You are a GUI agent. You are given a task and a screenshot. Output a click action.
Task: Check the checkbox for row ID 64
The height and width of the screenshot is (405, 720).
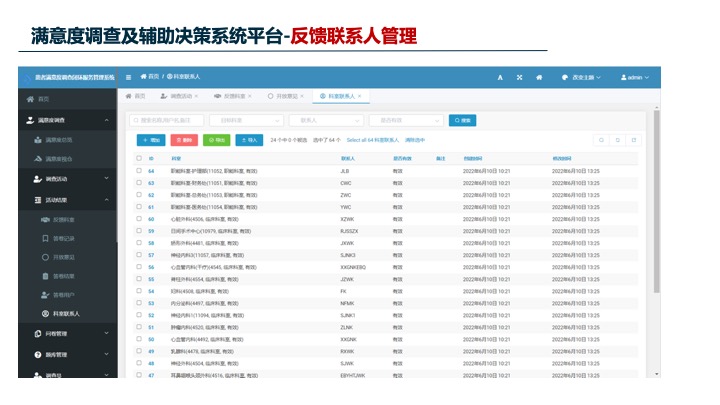(x=139, y=171)
